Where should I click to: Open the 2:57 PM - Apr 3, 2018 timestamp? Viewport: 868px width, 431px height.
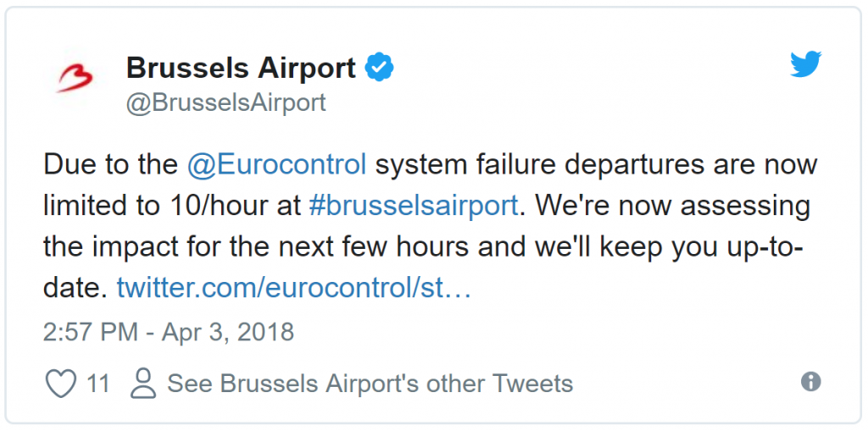(168, 332)
